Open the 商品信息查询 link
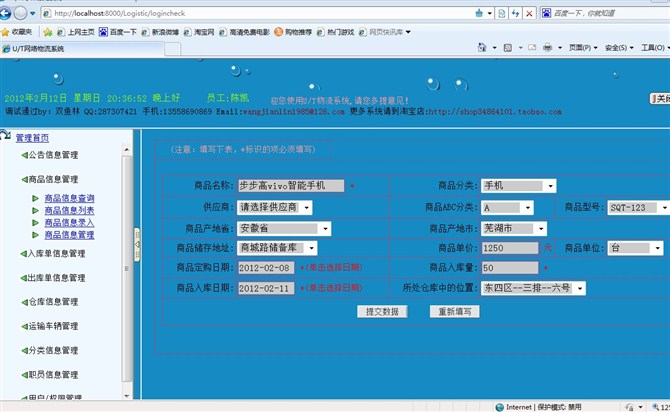 pyautogui.click(x=69, y=198)
